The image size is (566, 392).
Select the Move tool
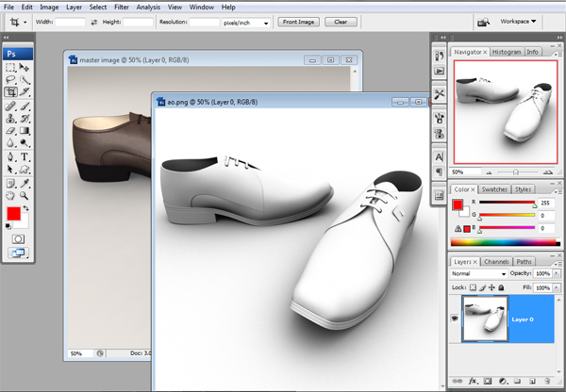click(x=25, y=68)
